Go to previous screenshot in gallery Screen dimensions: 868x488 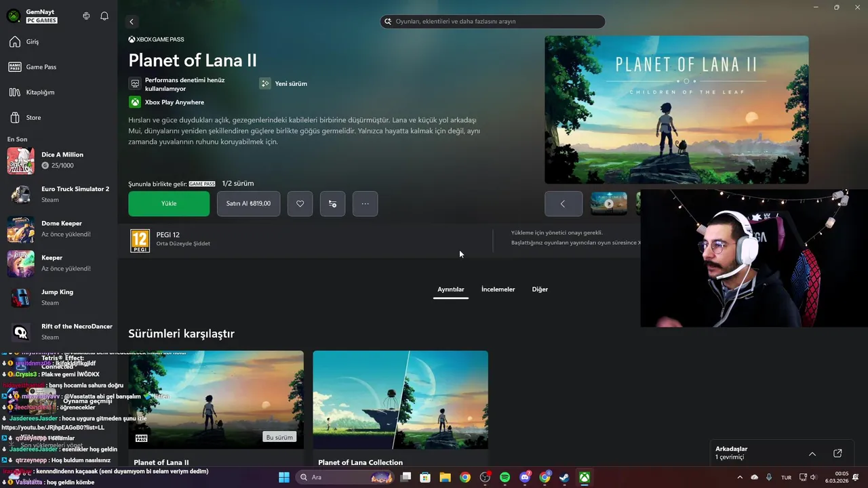coord(563,204)
